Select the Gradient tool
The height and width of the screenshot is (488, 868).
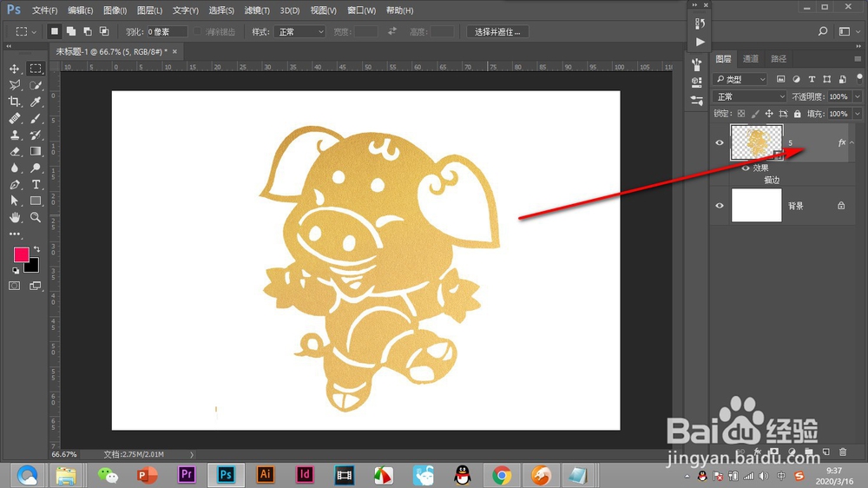click(x=36, y=151)
